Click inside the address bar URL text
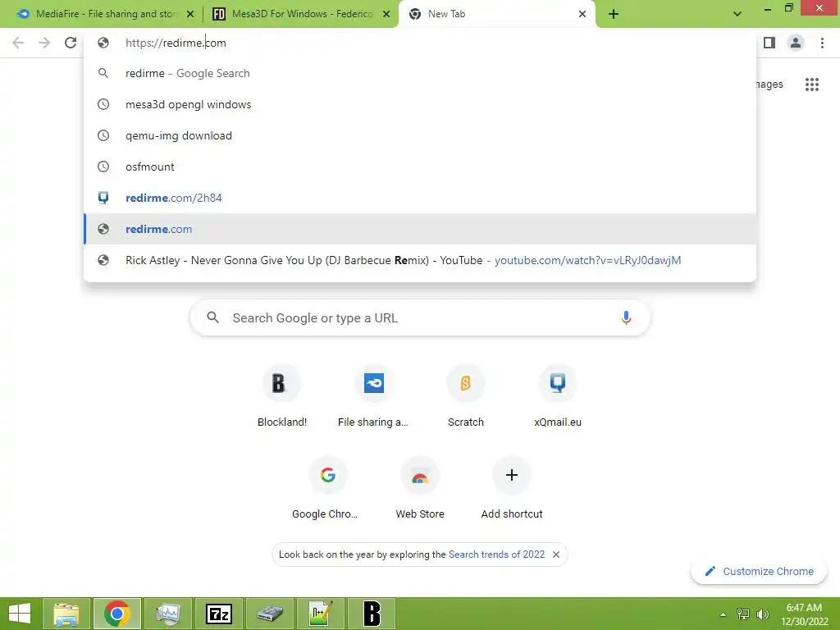Viewport: 840px width, 630px height. [176, 43]
